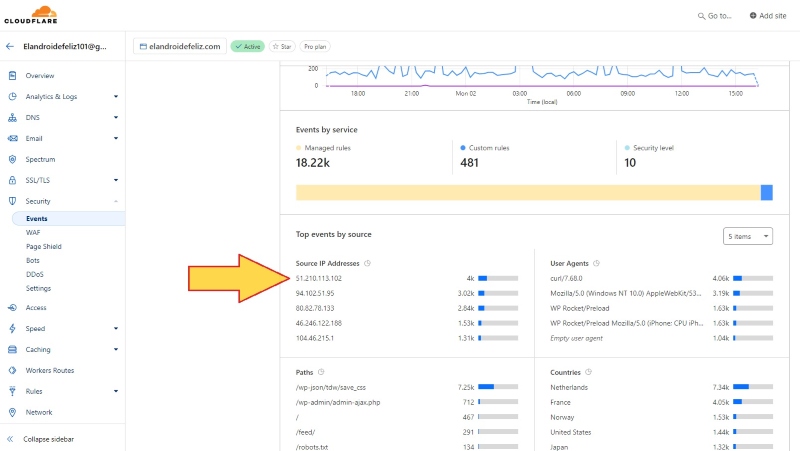Click the Network location pin icon

(x=12, y=412)
